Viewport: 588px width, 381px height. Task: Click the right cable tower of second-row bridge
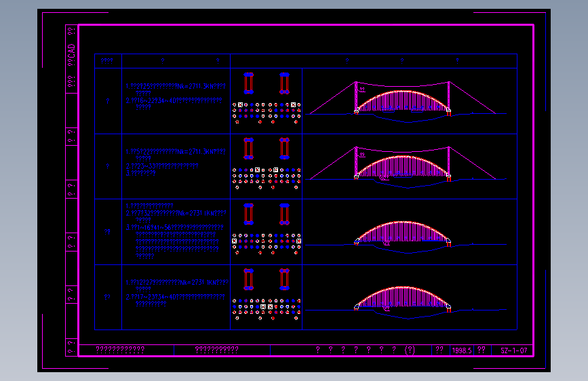click(448, 163)
